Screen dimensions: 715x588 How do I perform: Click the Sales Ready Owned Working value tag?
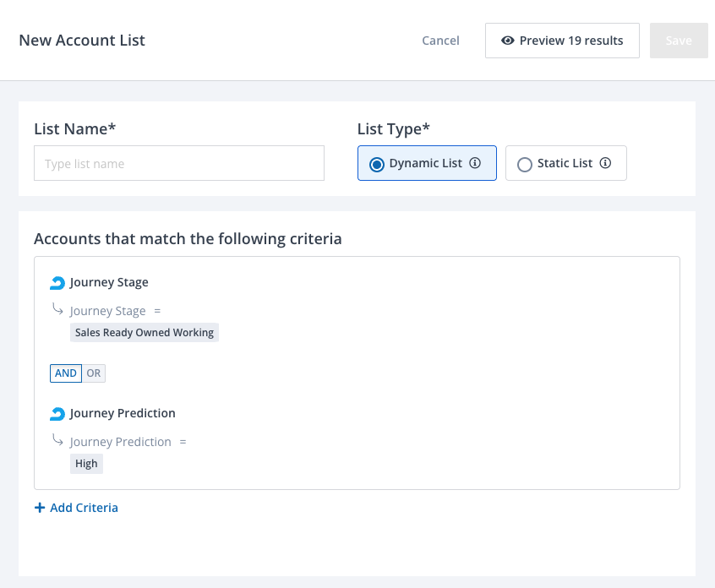145,333
